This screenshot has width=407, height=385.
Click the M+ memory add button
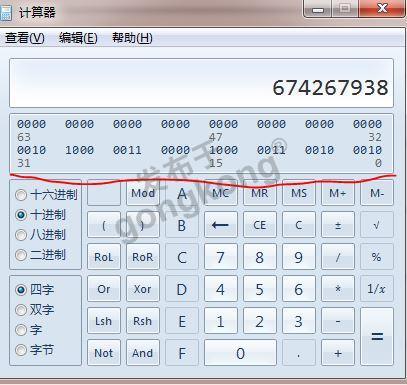(x=338, y=193)
